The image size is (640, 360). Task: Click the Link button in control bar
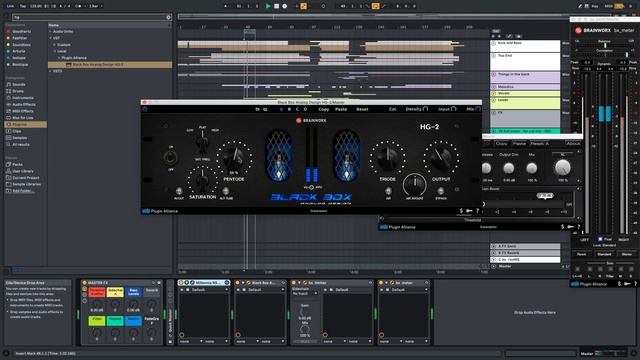click(x=11, y=6)
